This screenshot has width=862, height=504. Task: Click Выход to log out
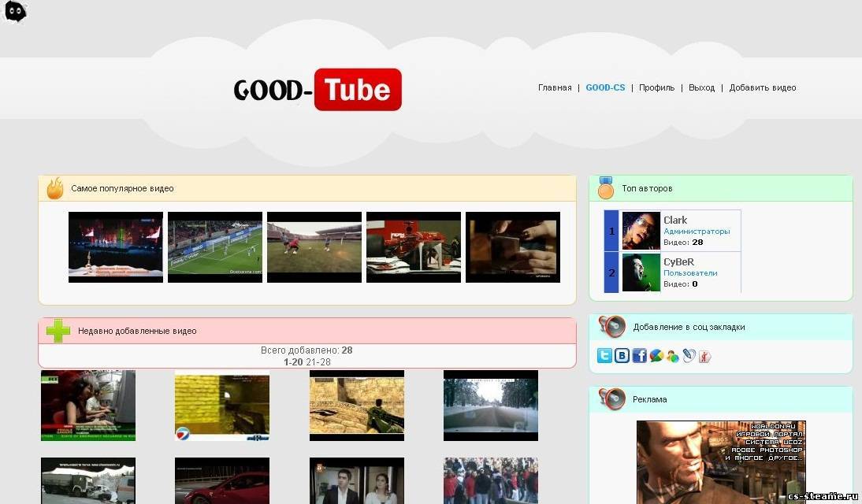pyautogui.click(x=701, y=87)
